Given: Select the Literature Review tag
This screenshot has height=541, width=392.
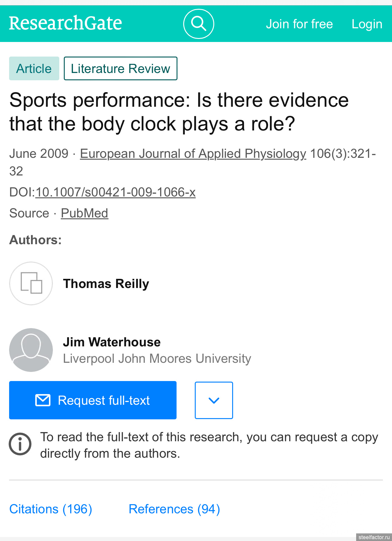Looking at the screenshot, I should click(x=120, y=68).
